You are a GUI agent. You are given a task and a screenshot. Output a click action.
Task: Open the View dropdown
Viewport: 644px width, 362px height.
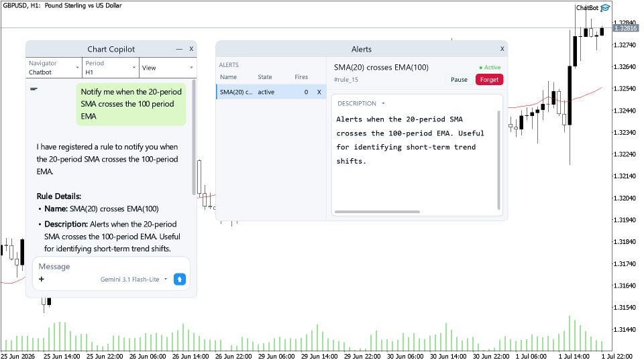(x=168, y=68)
